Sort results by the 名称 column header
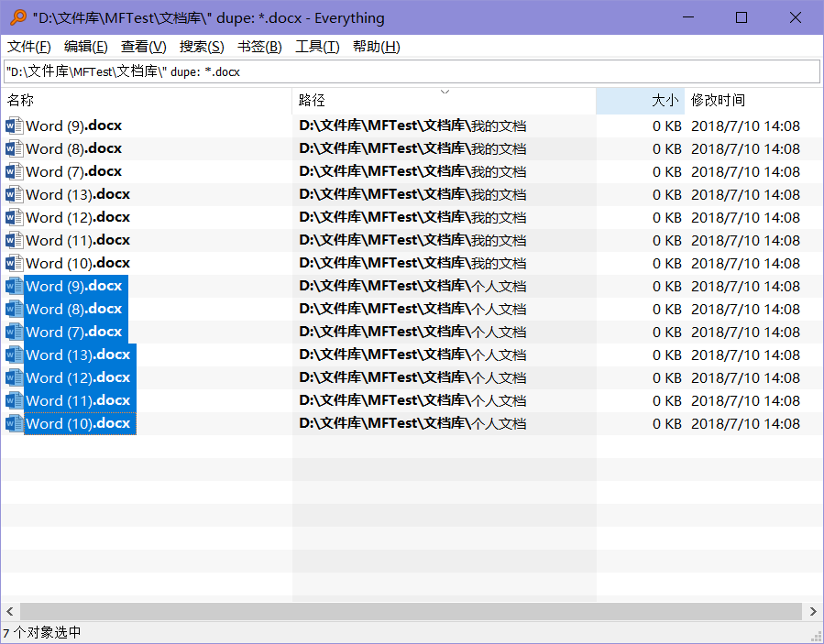The width and height of the screenshot is (824, 644). click(x=147, y=101)
